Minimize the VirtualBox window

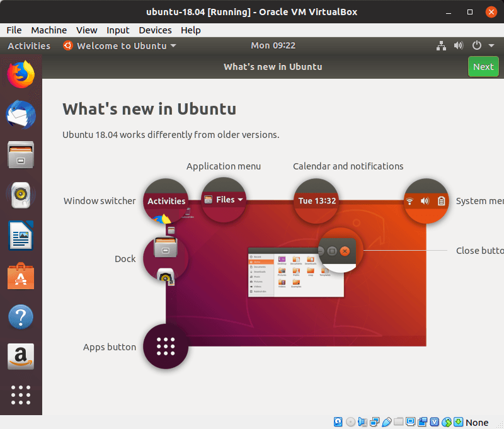(449, 12)
